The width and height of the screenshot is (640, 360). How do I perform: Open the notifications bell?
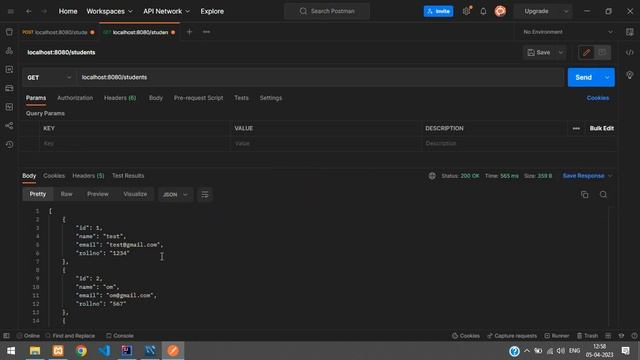(483, 11)
